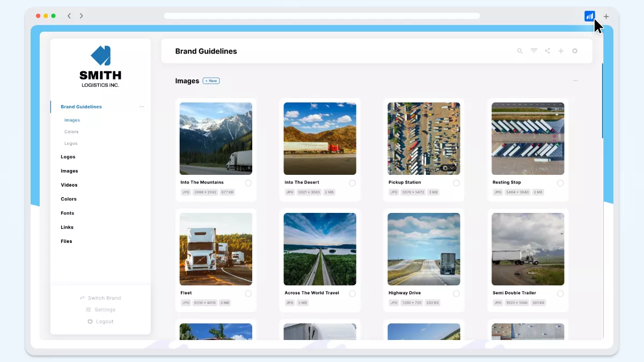Click the share icon in header
The width and height of the screenshot is (644, 362).
click(x=547, y=51)
